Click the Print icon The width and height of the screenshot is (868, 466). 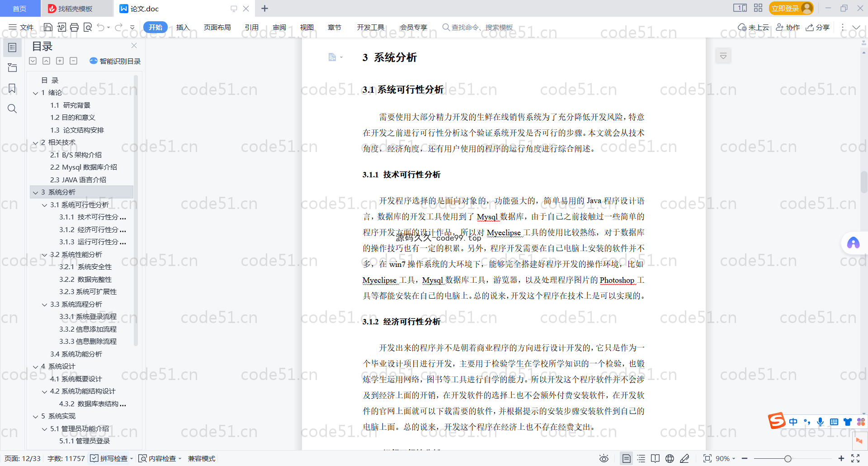tap(75, 27)
